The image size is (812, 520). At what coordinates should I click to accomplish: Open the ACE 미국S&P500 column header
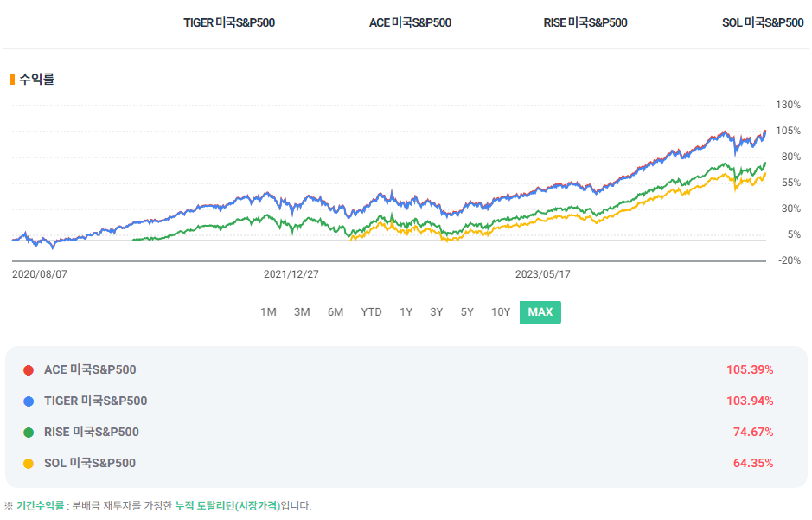pos(410,22)
